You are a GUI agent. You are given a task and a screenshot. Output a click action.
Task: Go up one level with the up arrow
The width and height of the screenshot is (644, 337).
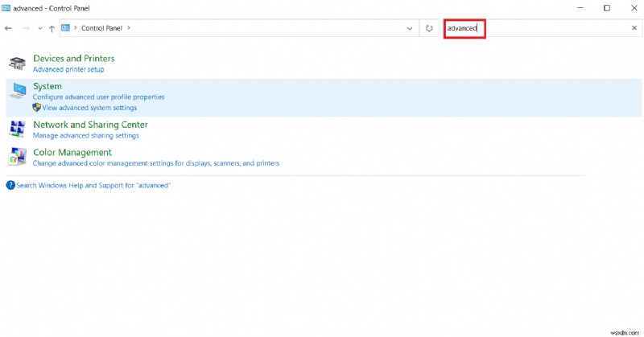[52, 28]
